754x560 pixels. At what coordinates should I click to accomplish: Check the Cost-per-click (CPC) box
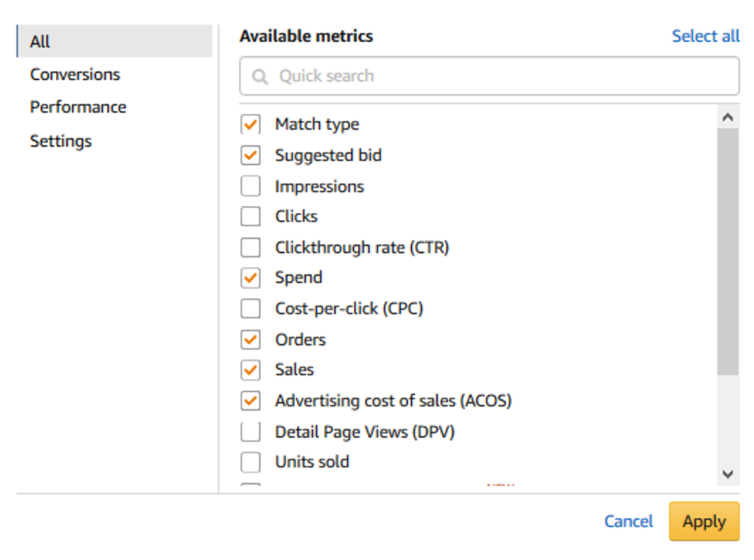pyautogui.click(x=250, y=309)
